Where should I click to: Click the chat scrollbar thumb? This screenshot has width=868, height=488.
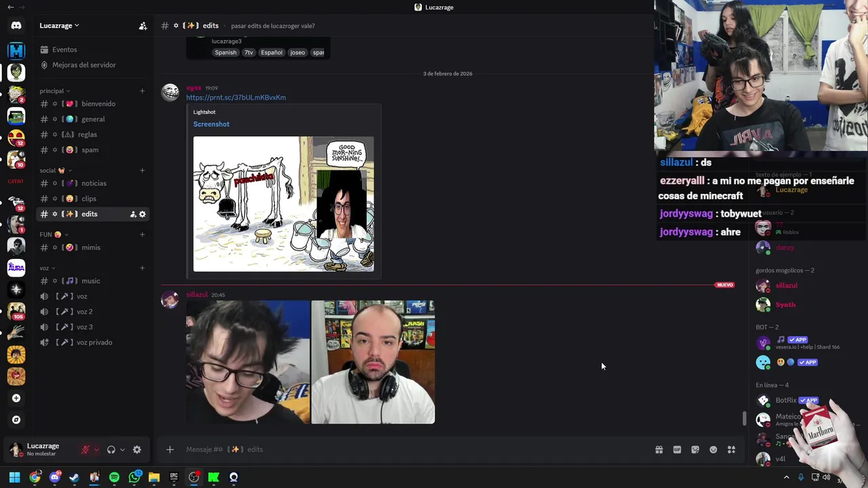point(744,419)
